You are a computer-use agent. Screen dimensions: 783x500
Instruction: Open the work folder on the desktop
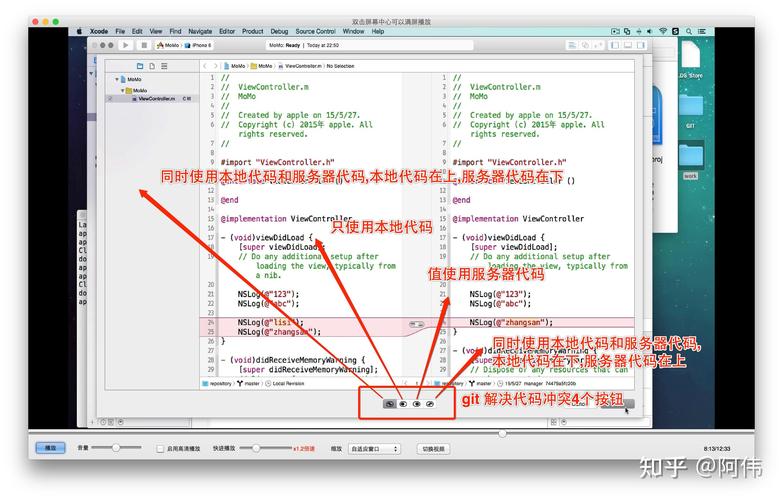[691, 160]
